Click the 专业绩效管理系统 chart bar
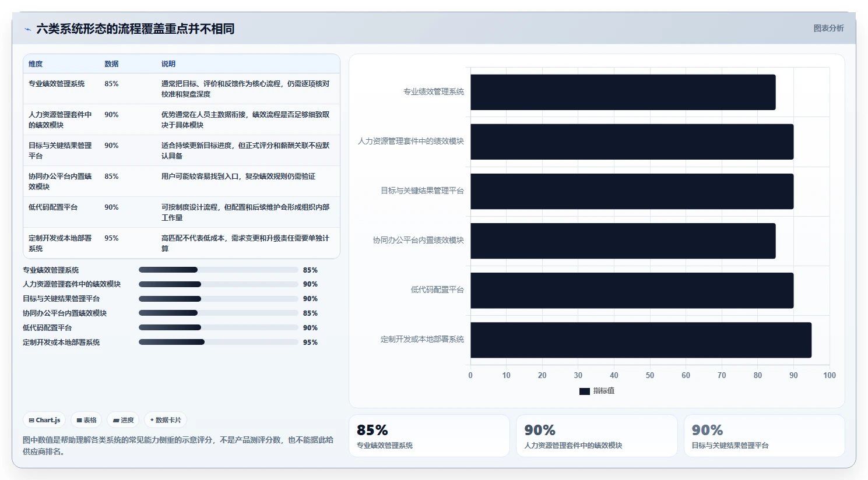The height and width of the screenshot is (480, 868). point(623,92)
